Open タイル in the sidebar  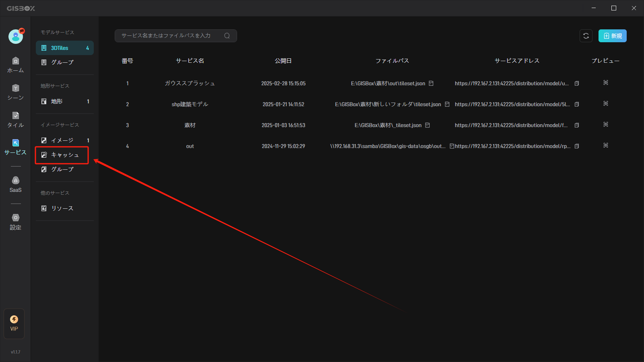15,120
